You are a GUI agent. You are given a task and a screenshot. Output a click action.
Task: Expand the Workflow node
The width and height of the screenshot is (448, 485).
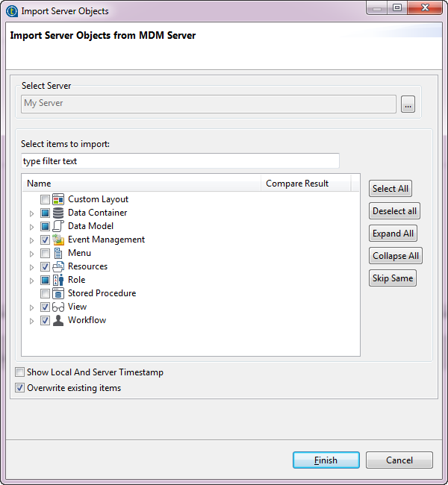pyautogui.click(x=31, y=321)
